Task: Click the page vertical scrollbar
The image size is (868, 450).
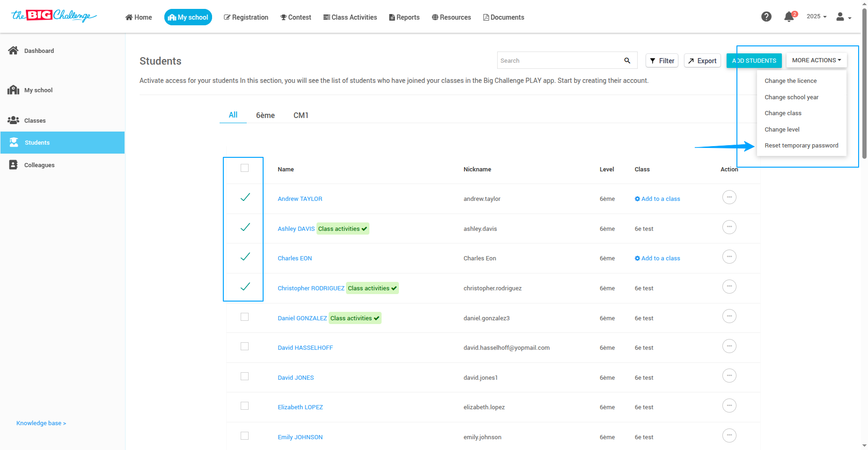Action: [864, 84]
